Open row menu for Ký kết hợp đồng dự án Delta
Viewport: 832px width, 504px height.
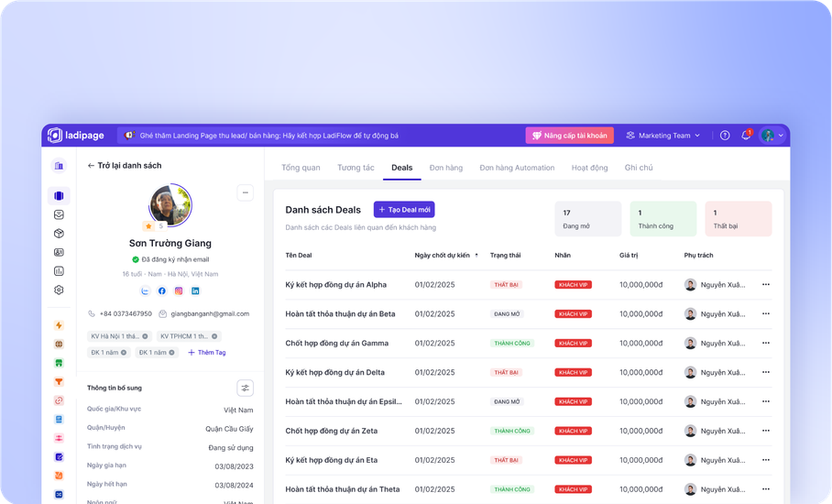coord(766,372)
